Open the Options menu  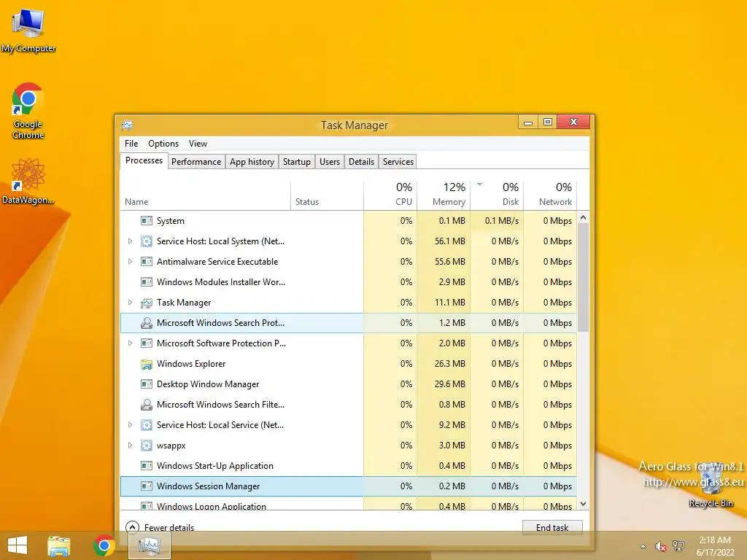click(163, 144)
